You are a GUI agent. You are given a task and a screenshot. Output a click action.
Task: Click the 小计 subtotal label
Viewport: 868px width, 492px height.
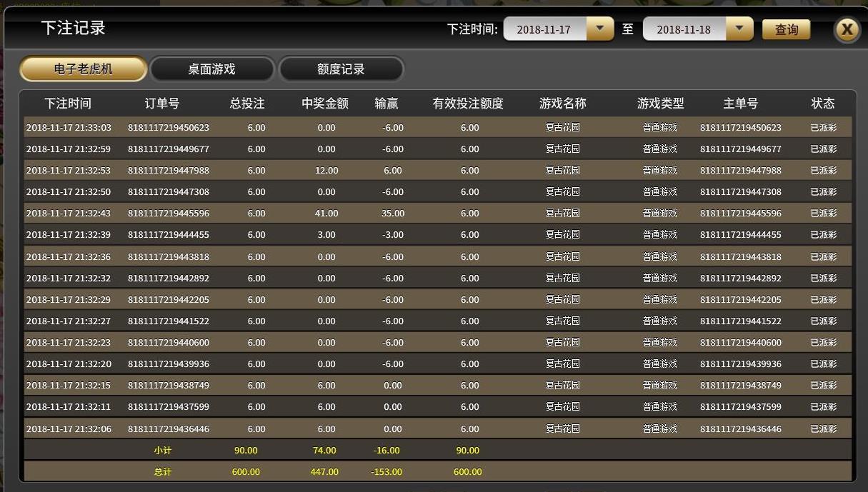162,451
